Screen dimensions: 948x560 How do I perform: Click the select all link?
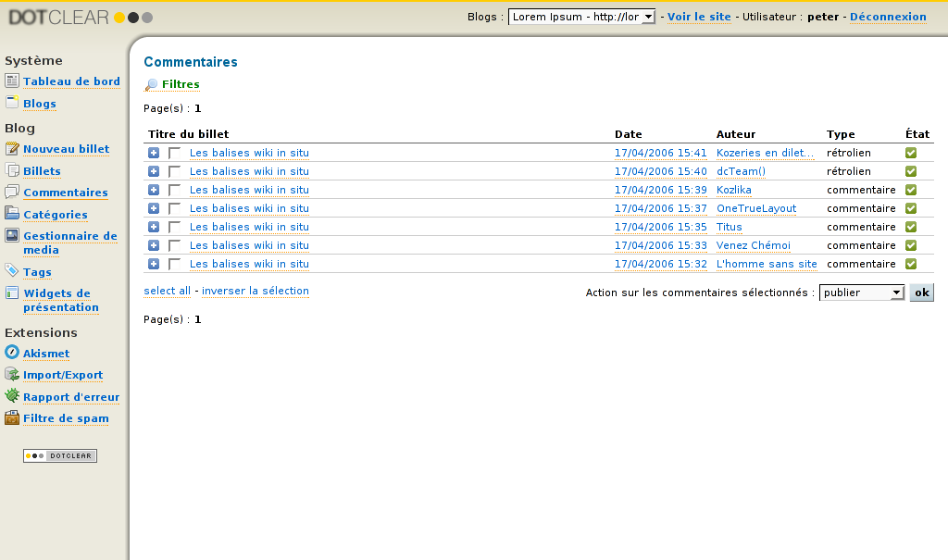coord(167,291)
